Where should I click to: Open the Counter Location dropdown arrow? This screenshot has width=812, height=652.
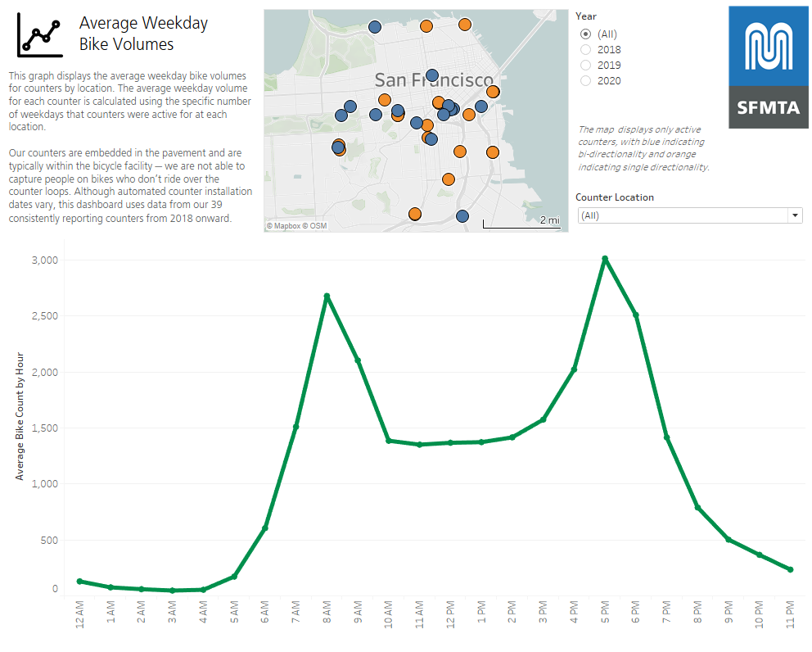click(x=794, y=215)
